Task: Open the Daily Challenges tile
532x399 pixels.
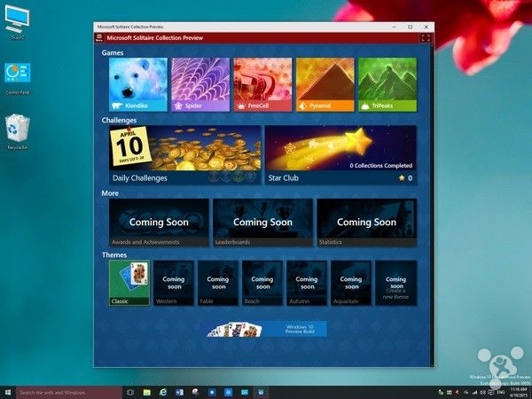Action: (185, 155)
